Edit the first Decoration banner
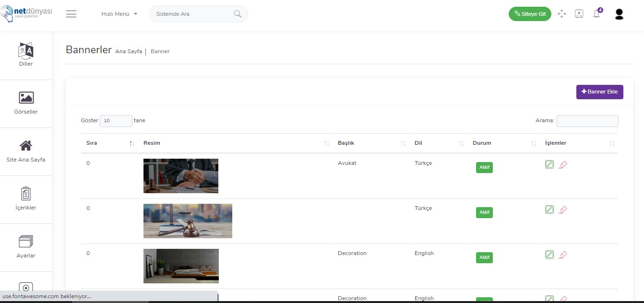Viewport: 644px width, 303px height. coord(549,255)
